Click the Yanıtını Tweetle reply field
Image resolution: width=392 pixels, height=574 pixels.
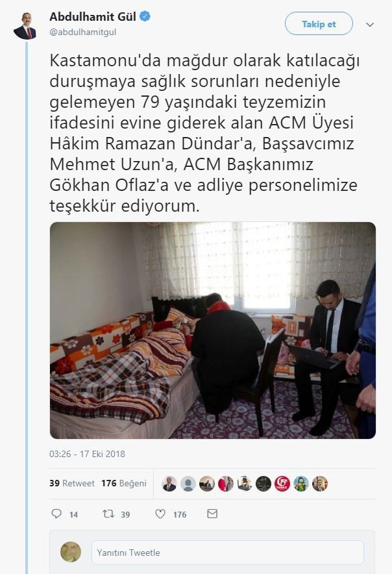point(228,553)
